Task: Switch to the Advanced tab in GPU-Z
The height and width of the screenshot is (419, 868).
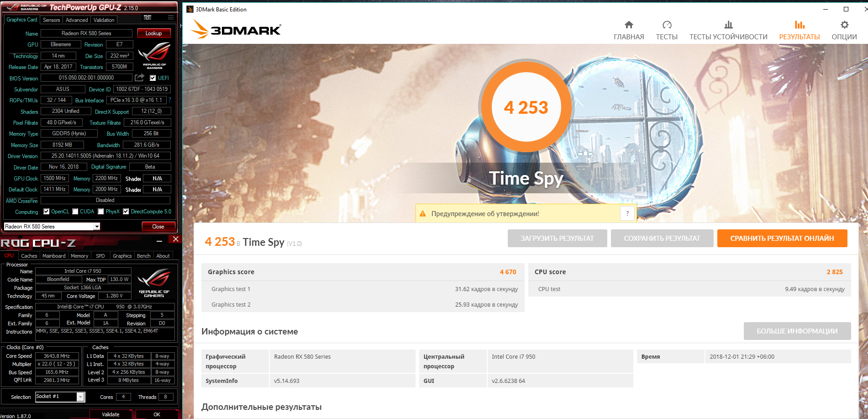Action: click(x=77, y=20)
